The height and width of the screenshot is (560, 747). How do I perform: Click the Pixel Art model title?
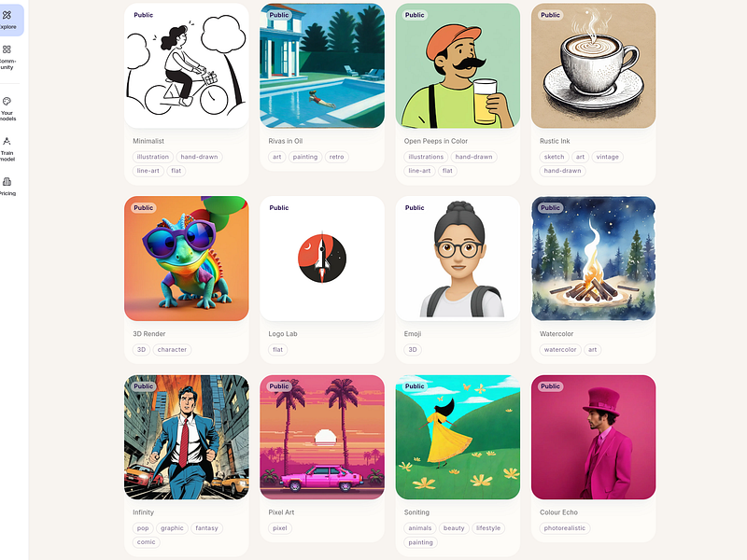(x=281, y=512)
